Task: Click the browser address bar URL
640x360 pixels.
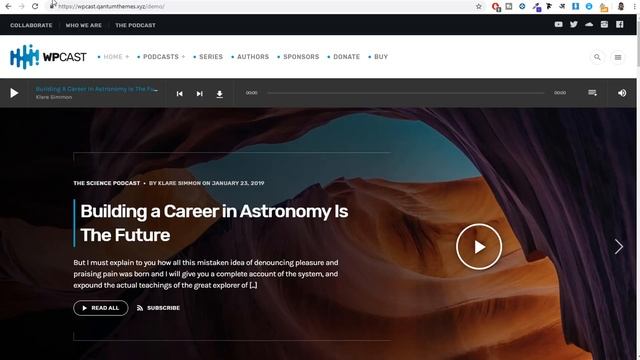Action: (x=111, y=7)
